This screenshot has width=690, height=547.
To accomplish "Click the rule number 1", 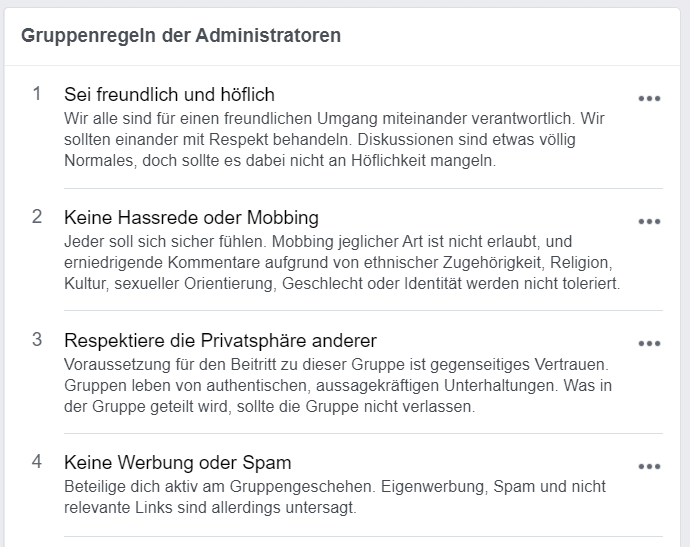I will coord(37,94).
